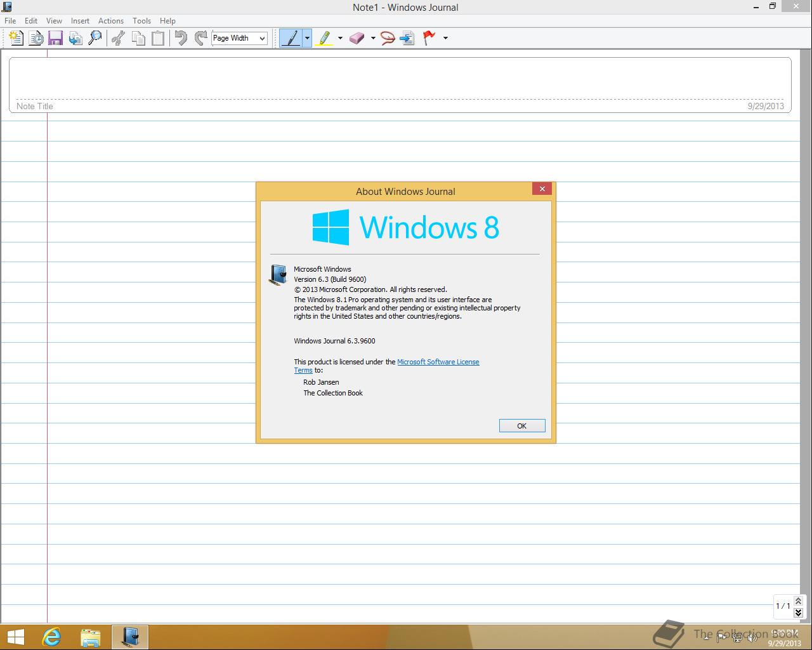The height and width of the screenshot is (650, 812).
Task: Open the View menu
Action: (x=54, y=21)
